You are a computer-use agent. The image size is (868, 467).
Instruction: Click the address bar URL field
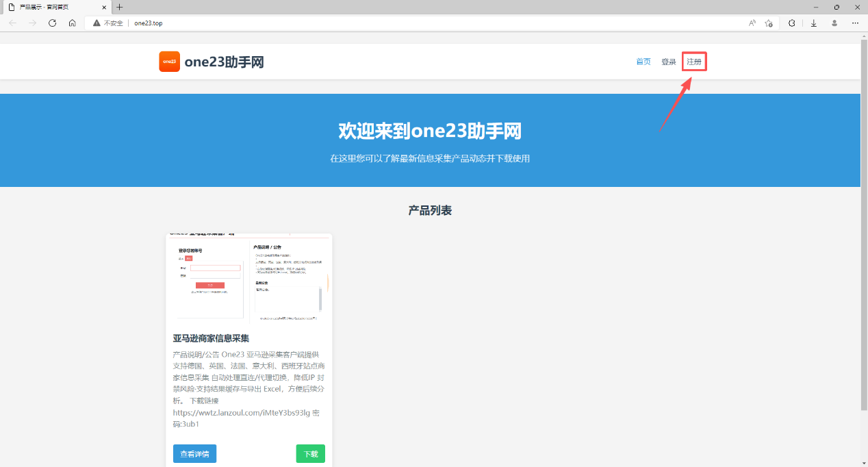pyautogui.click(x=411, y=23)
